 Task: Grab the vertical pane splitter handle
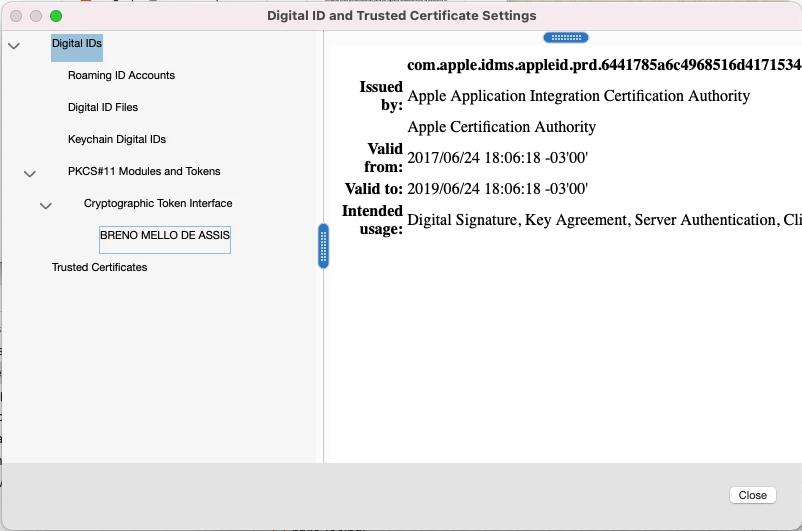click(x=323, y=246)
